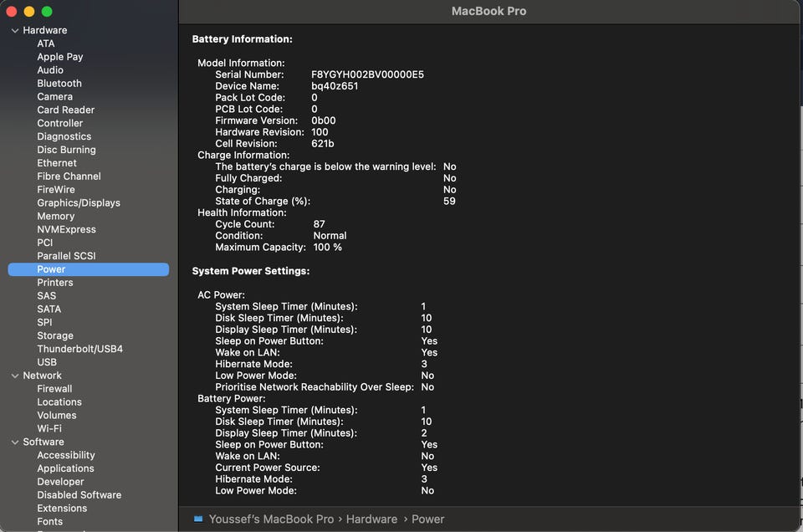The image size is (803, 532).
Task: Select USB in the sidebar
Action: tap(47, 362)
